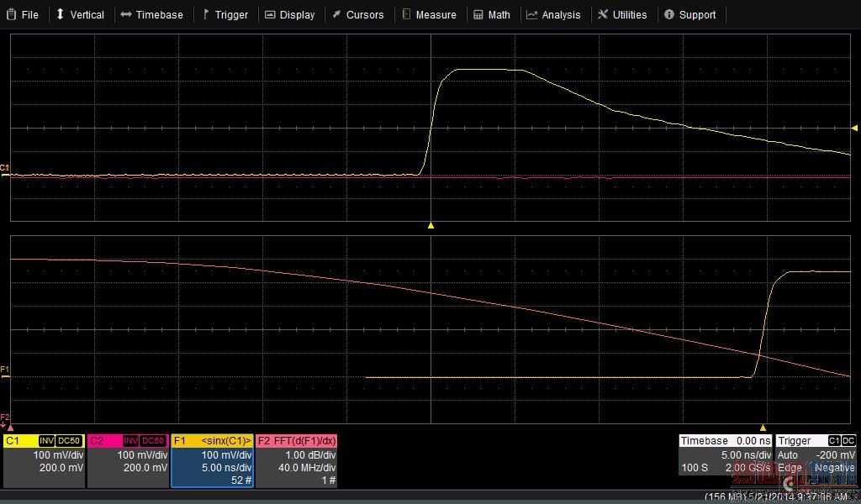Image resolution: width=861 pixels, height=504 pixels.
Task: Click the yellow triangle marker below lower grid
Action: pos(763,428)
